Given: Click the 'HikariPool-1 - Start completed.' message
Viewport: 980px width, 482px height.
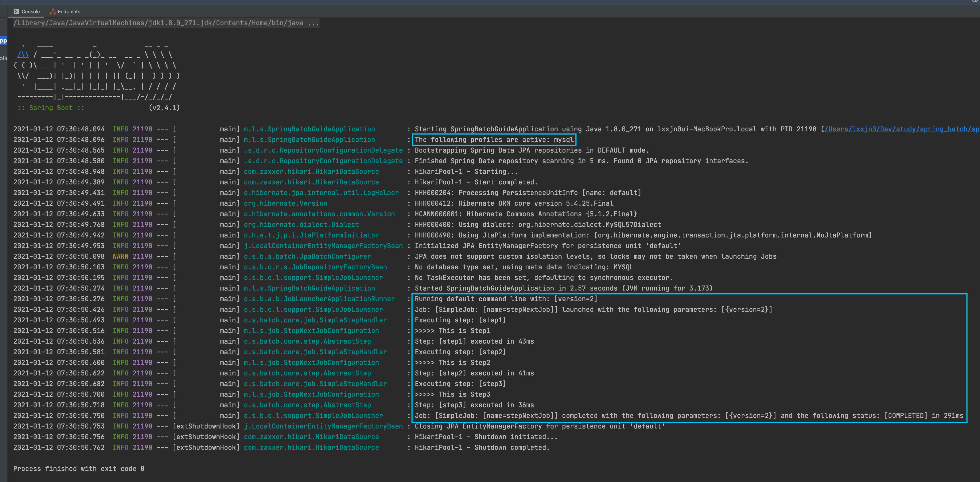Looking at the screenshot, I should pyautogui.click(x=476, y=182).
